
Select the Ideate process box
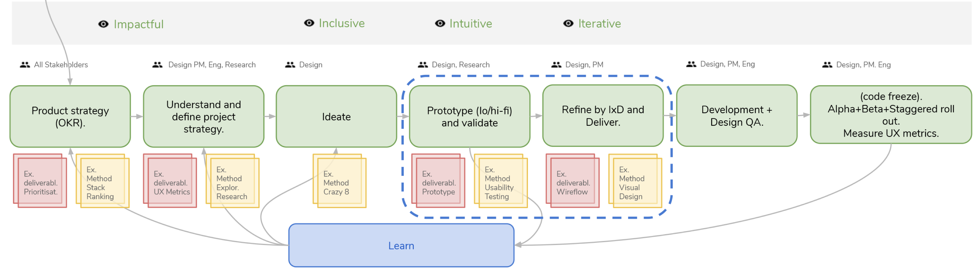click(x=336, y=117)
